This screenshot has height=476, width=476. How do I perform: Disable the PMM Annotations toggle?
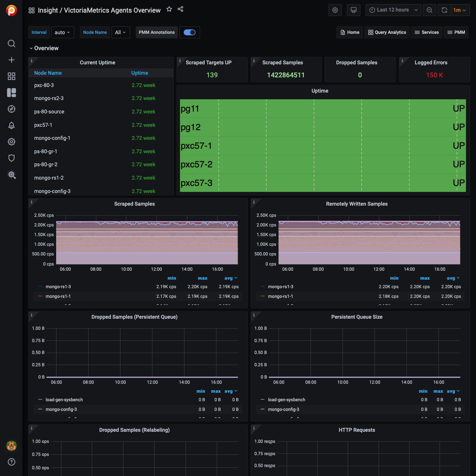pos(190,32)
